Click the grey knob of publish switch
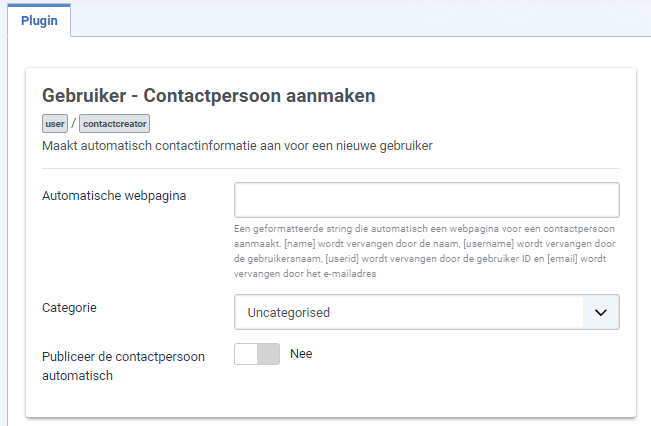The width and height of the screenshot is (651, 426). [x=268, y=354]
